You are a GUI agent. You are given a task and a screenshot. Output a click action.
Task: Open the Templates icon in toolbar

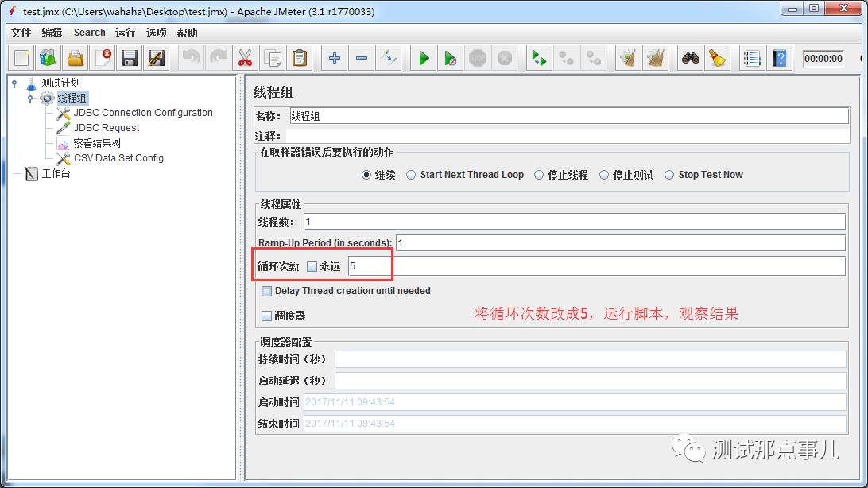pyautogui.click(x=48, y=58)
